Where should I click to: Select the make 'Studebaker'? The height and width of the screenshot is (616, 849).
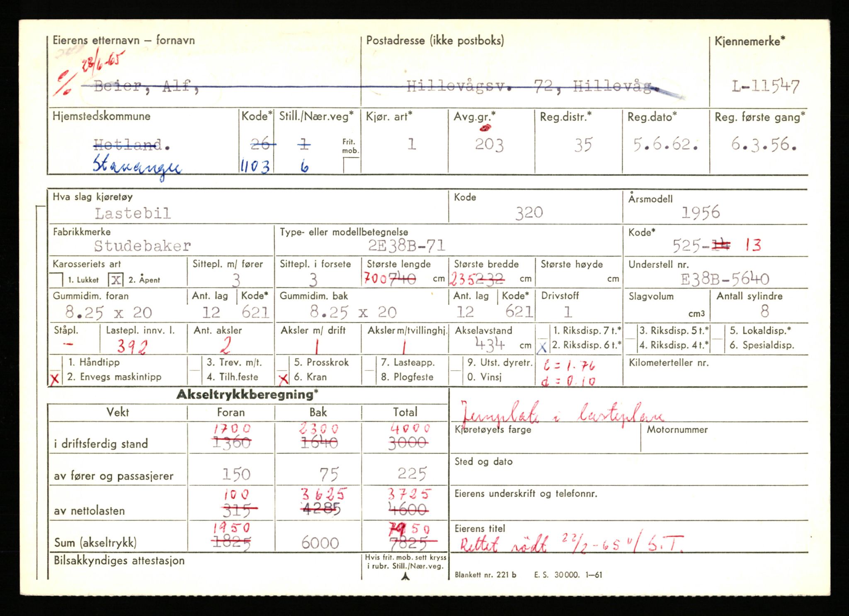[142, 246]
